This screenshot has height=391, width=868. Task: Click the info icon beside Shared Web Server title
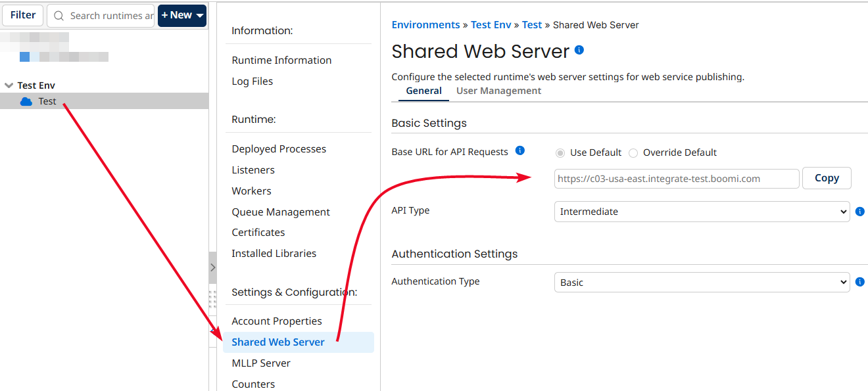coord(579,51)
